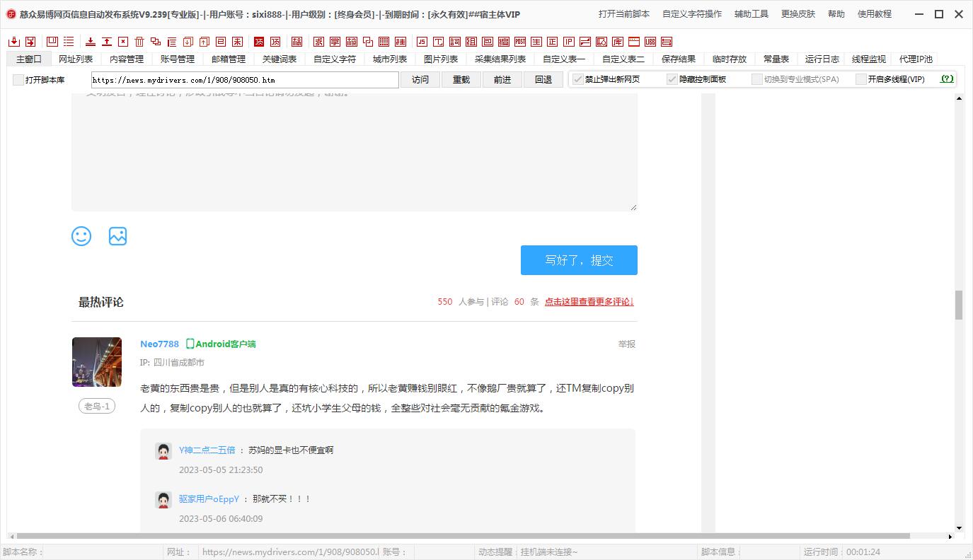Image resolution: width=973 pixels, height=560 pixels.
Task: Click the 求 character toolbar icon
Action: [318, 42]
